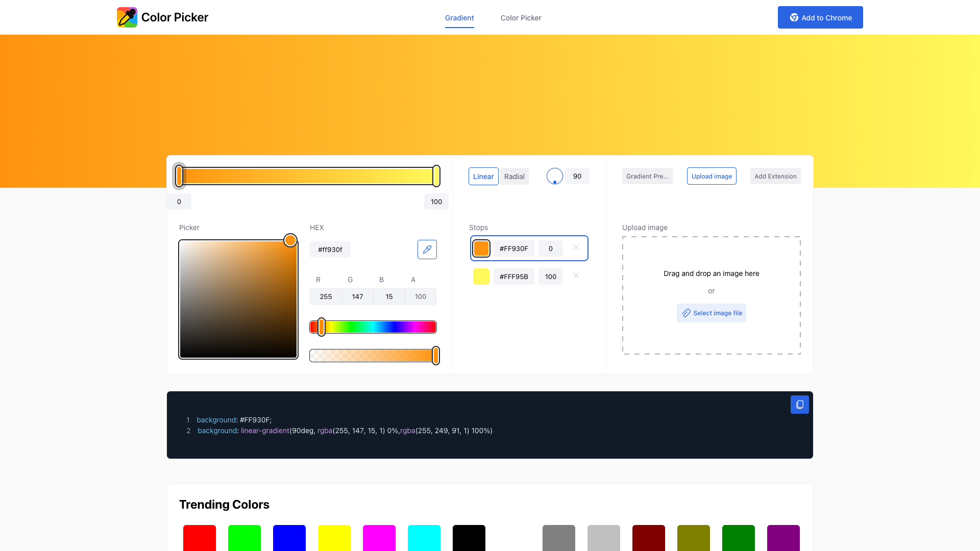Click the angle dial showing 90 degrees
Screen dimensions: 980x551
click(x=554, y=176)
